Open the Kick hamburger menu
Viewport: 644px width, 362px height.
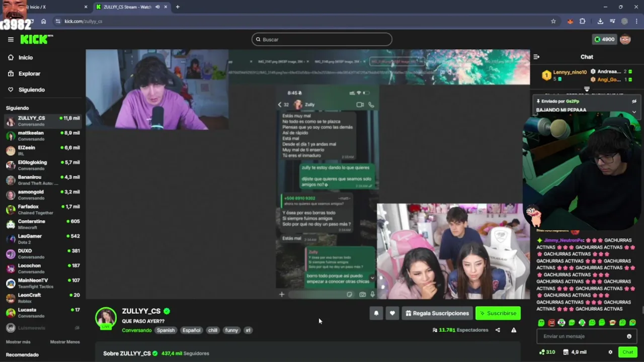(11, 39)
